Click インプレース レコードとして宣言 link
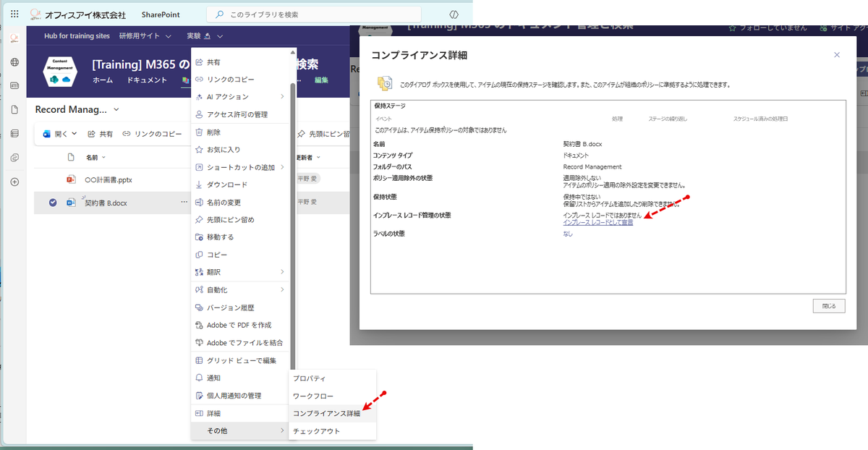This screenshot has height=450, width=868. point(597,223)
